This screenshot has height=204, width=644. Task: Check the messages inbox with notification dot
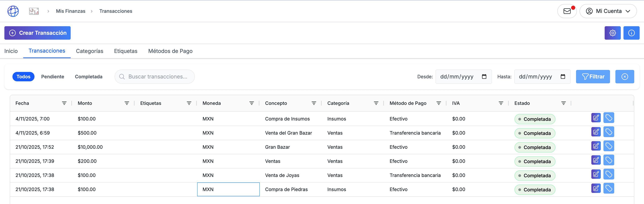click(x=567, y=11)
